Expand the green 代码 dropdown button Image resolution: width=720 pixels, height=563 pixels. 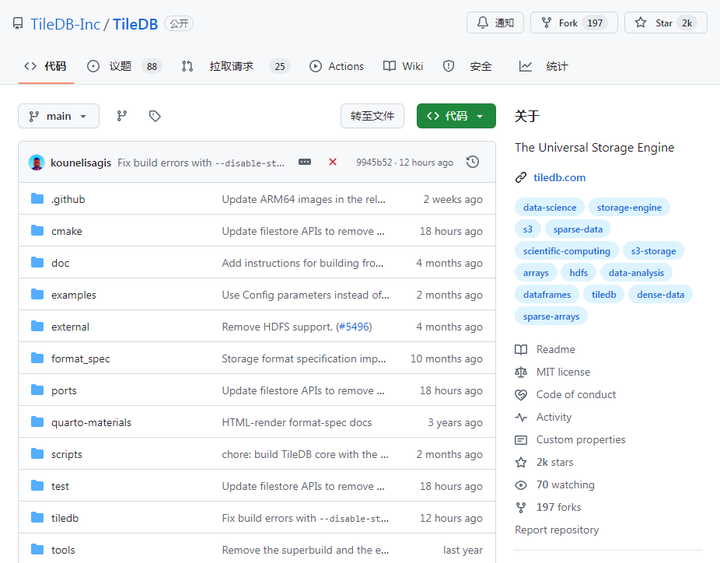pyautogui.click(x=456, y=116)
